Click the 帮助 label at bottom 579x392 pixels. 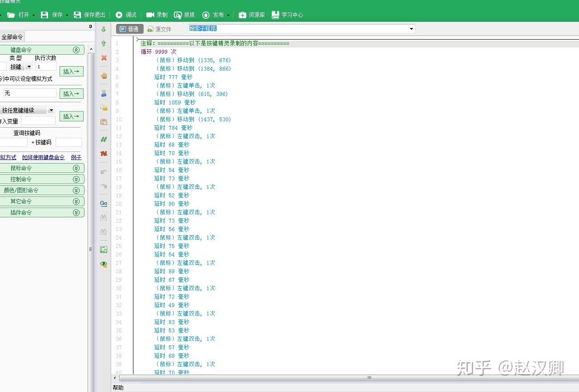point(118,388)
